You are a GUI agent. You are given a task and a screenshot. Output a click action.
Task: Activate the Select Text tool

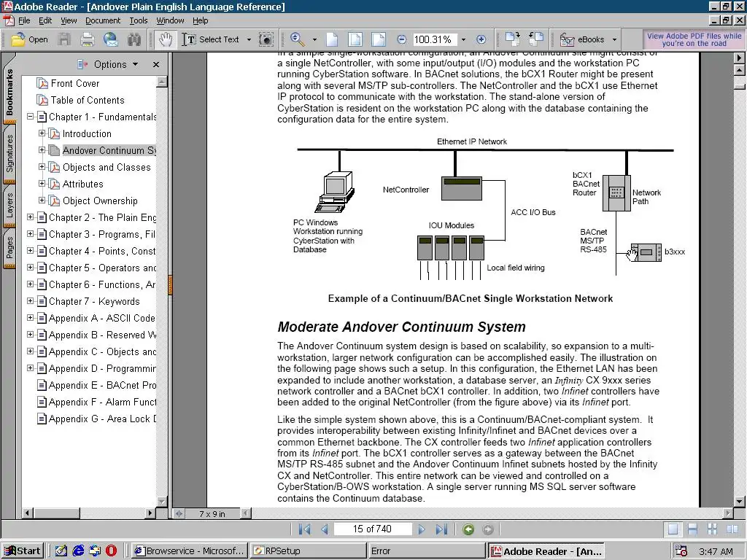(x=211, y=39)
